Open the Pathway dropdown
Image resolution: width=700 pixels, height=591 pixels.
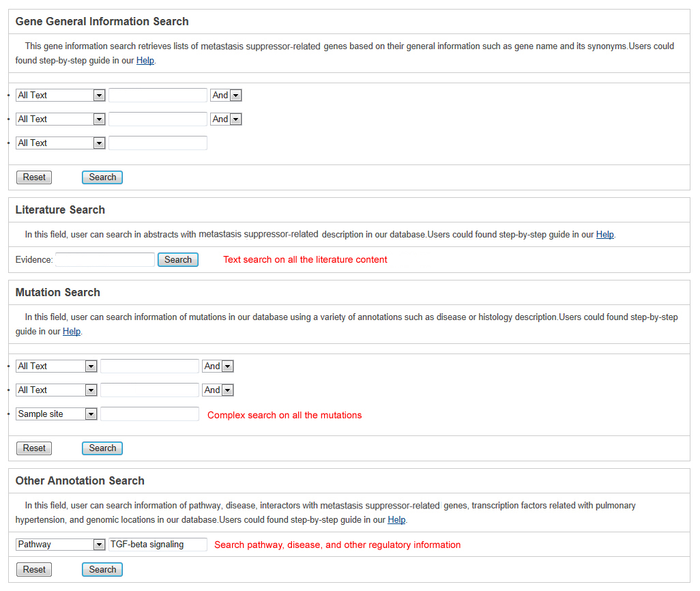pyautogui.click(x=60, y=545)
